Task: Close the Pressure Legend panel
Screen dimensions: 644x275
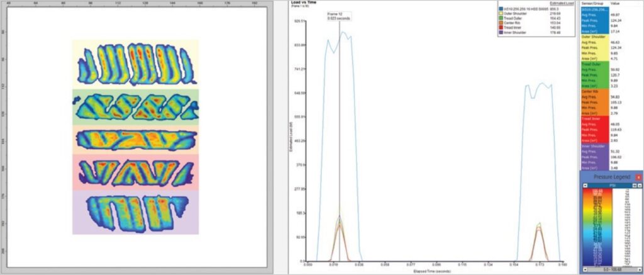Action: click(639, 177)
